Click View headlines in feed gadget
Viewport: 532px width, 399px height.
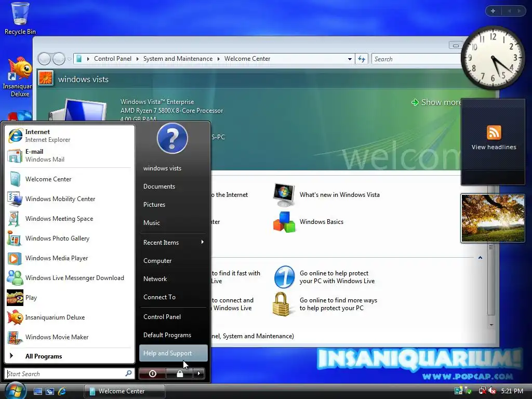point(494,147)
